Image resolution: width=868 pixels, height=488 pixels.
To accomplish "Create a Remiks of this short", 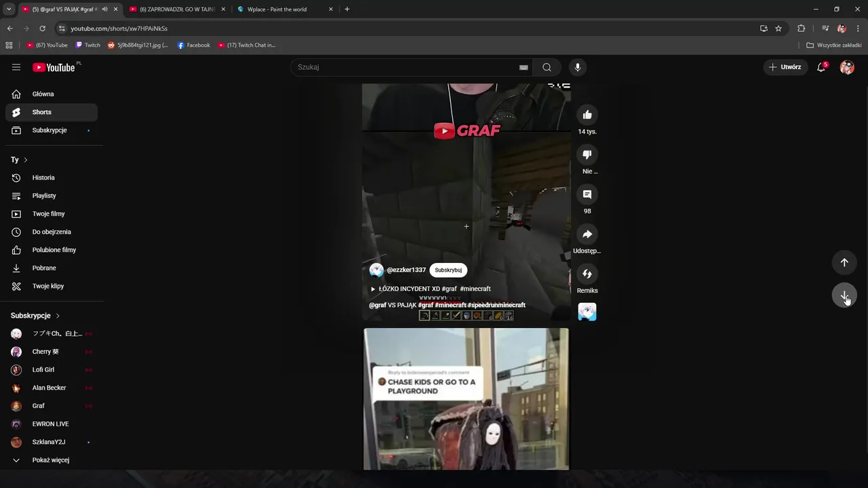I will tap(587, 274).
